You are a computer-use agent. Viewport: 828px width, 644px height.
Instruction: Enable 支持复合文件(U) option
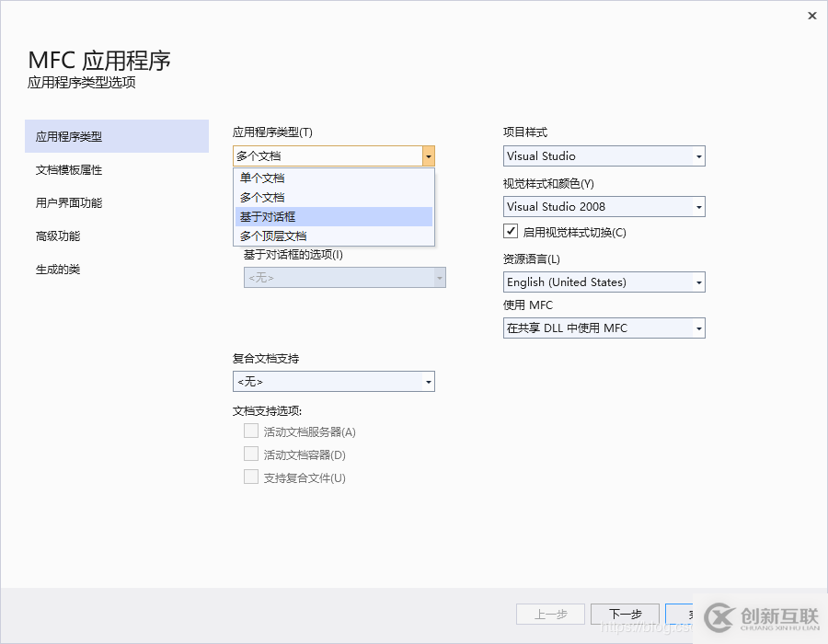click(251, 477)
